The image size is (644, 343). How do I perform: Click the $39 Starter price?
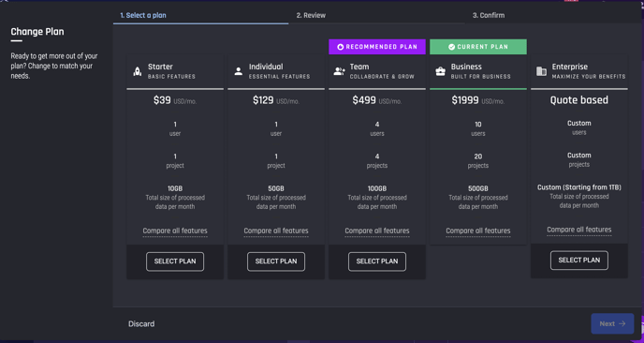tap(162, 100)
